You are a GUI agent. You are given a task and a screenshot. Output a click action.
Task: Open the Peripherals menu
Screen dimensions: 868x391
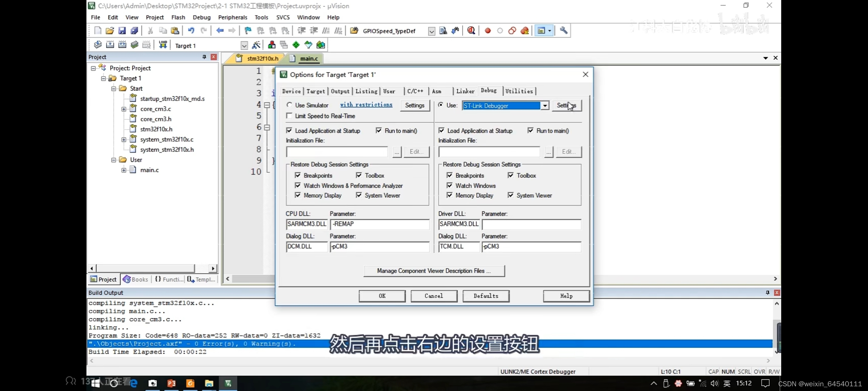coord(233,17)
